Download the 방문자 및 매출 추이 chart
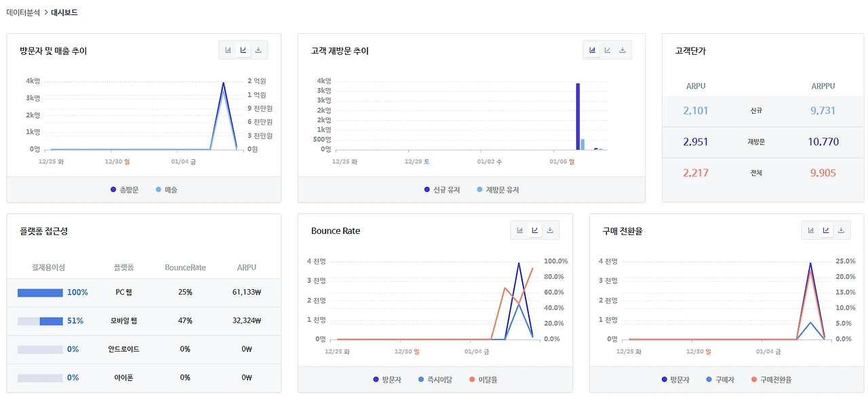 click(258, 50)
